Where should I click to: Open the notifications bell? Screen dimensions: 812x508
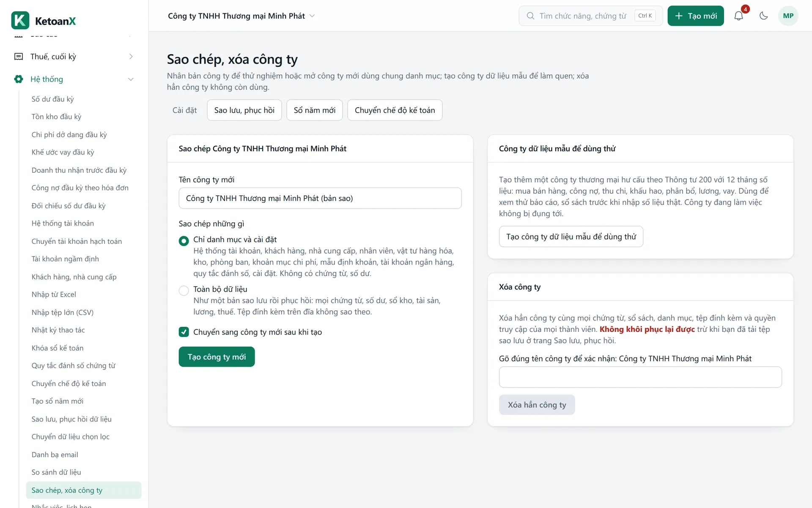(738, 16)
